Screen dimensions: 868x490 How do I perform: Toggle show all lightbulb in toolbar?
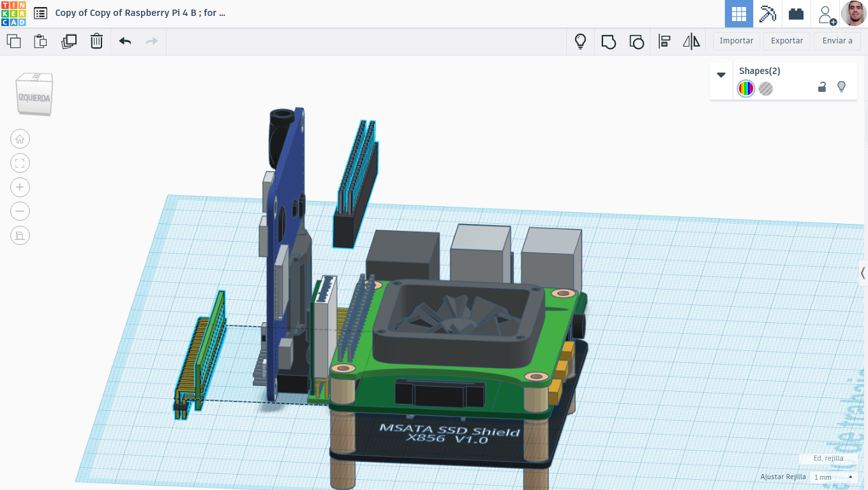580,41
